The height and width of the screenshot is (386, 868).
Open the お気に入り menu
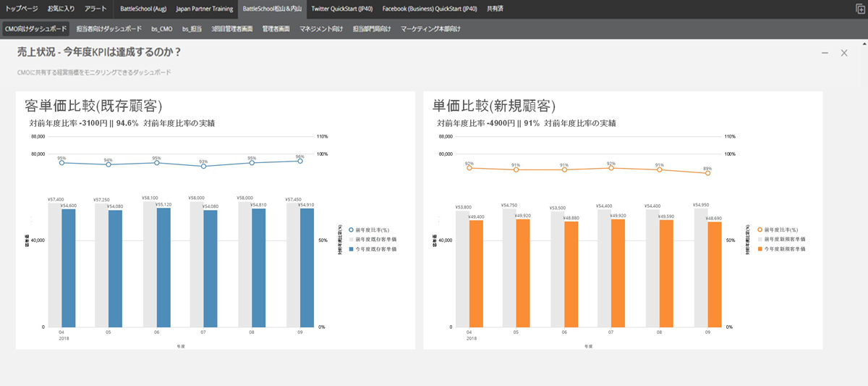point(62,9)
